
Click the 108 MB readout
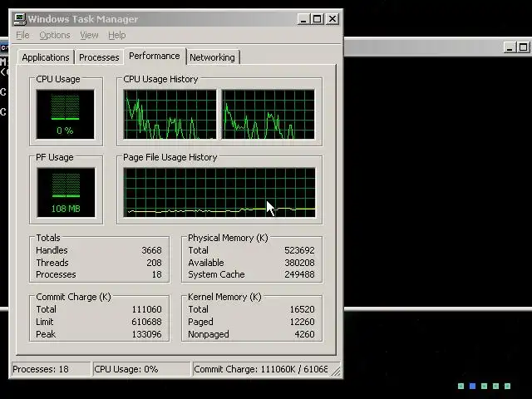(66, 209)
